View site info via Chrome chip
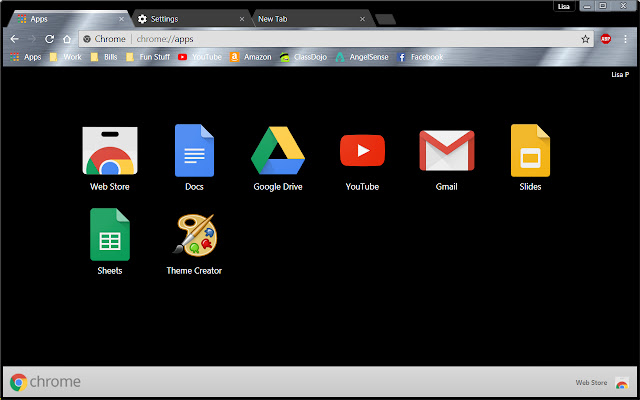Image resolution: width=640 pixels, height=400 pixels. tap(104, 39)
